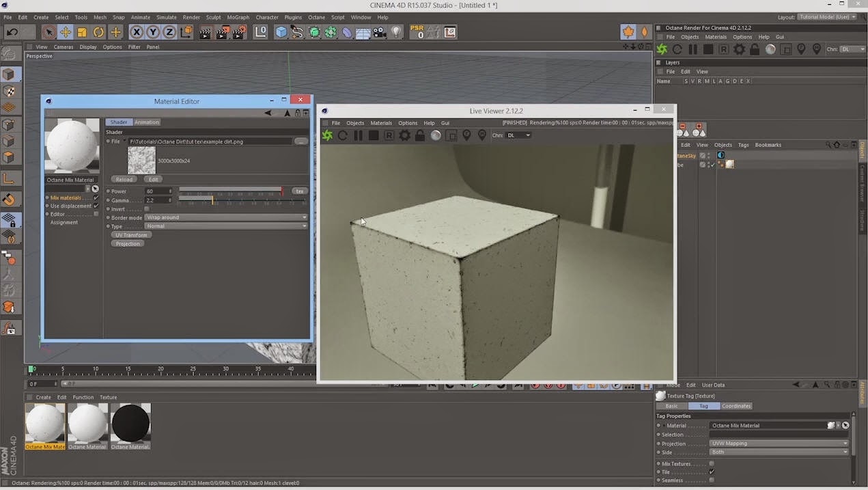The height and width of the screenshot is (490, 868).
Task: Click the example dirt texture preview
Action: pyautogui.click(x=141, y=161)
